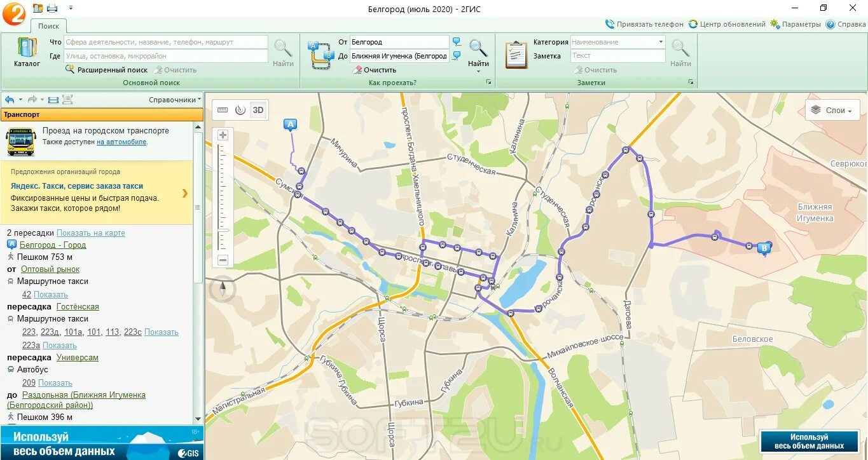Open Параметры settings
This screenshot has height=460, width=868.
796,24
